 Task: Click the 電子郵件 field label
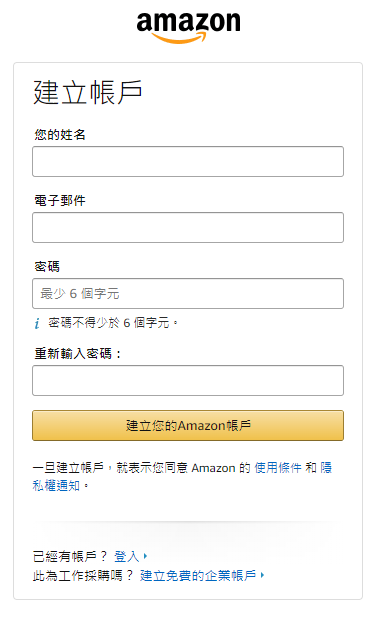pos(60,201)
